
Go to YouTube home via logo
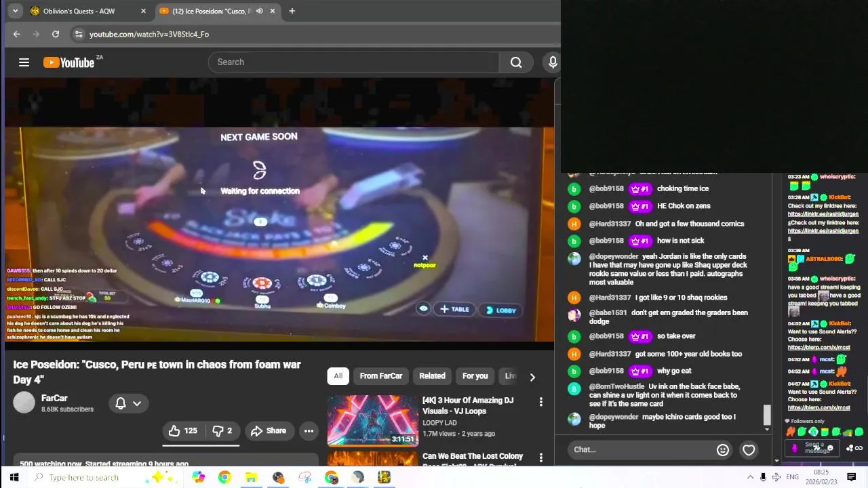coord(69,62)
